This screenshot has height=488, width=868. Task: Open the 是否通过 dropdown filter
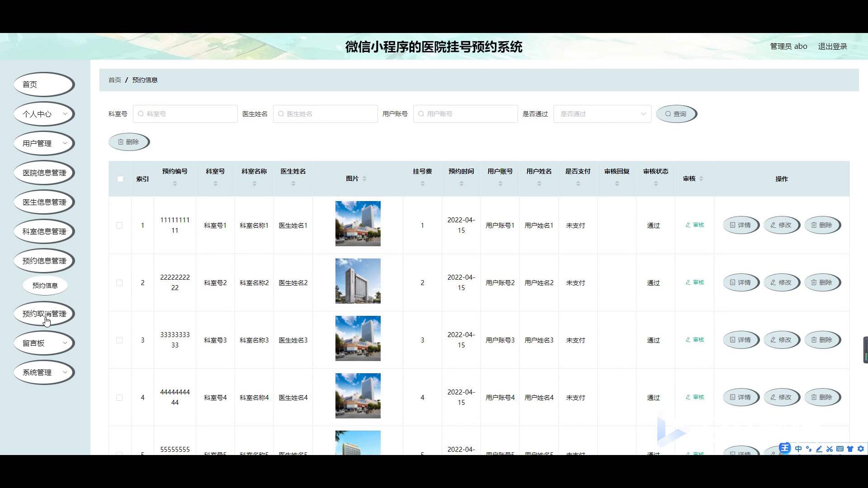tap(602, 114)
